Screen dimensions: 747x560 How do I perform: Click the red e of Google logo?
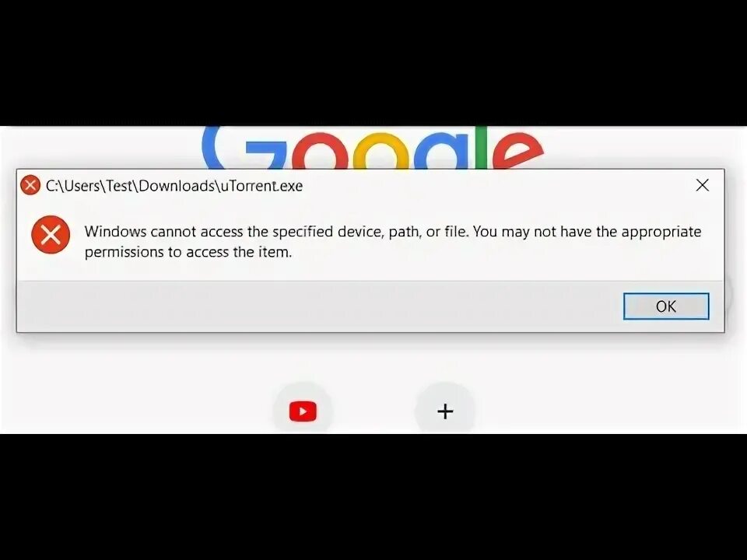click(517, 150)
